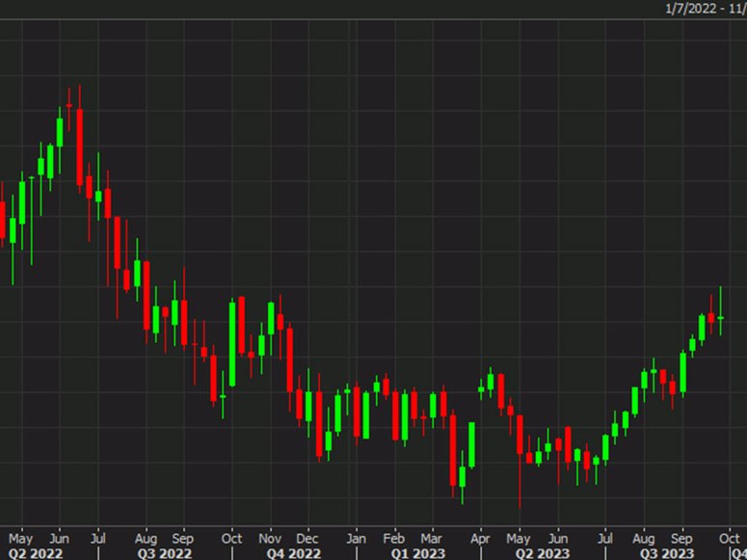Click the tall red candle at June 2022 peak
747x560 pixels.
[79, 148]
